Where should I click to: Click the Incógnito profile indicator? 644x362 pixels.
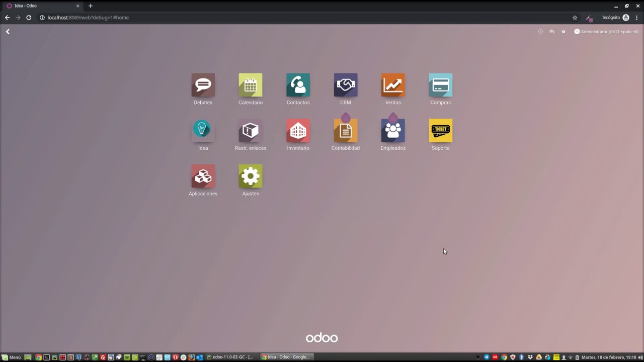(615, 18)
